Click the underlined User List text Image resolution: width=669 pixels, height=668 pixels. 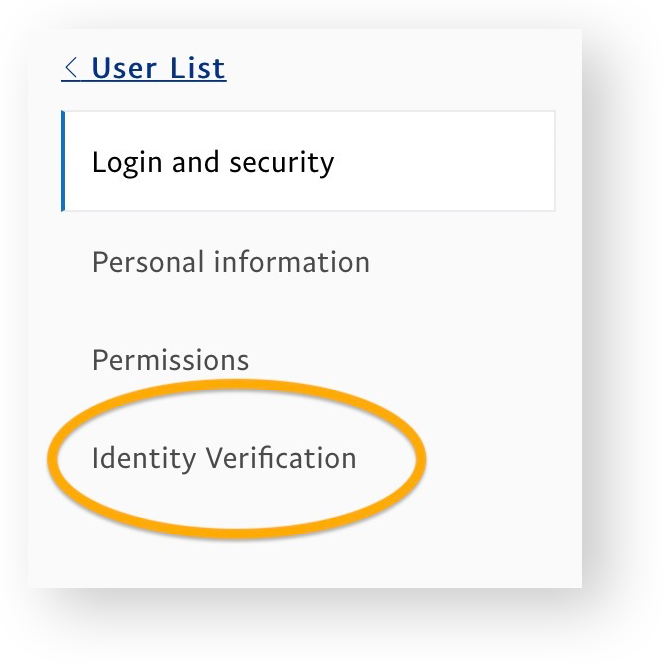point(158,69)
